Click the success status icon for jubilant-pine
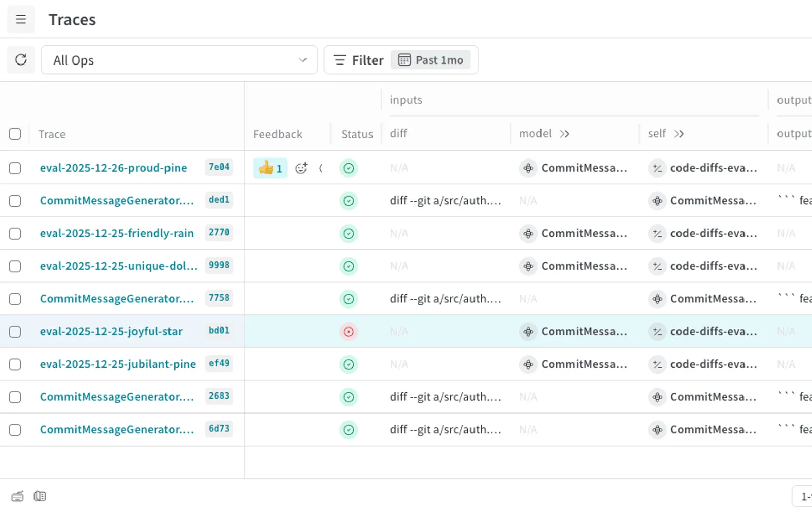Image resolution: width=812 pixels, height=508 pixels. (x=349, y=364)
